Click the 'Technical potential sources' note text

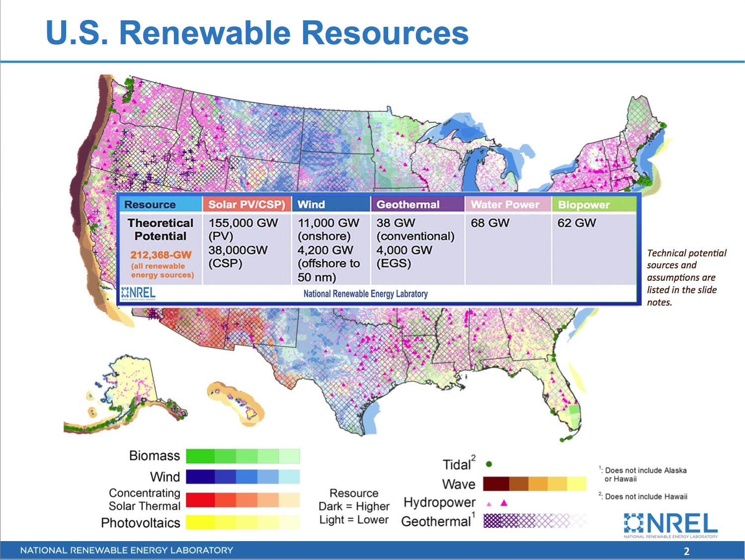coord(686,277)
